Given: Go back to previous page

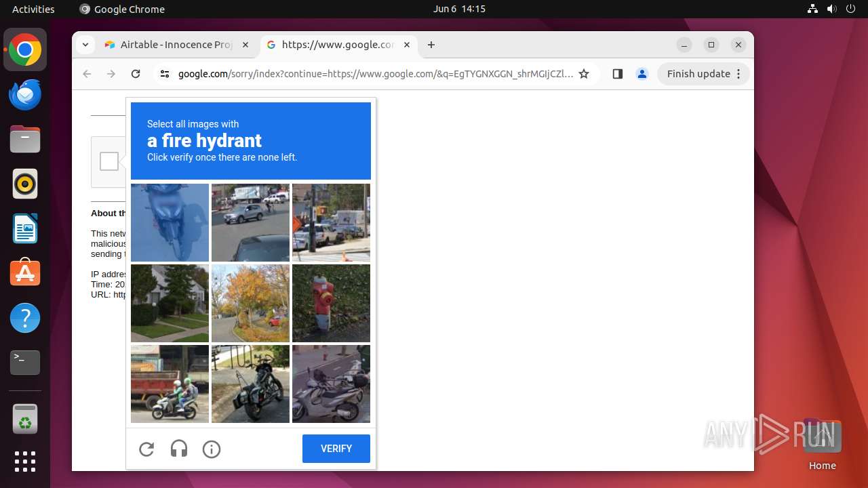Looking at the screenshot, I should tap(87, 74).
